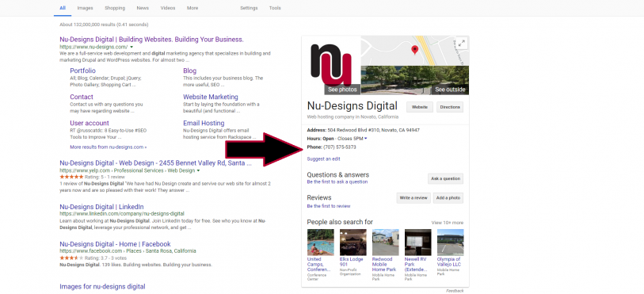Open search Tools
Screen dimensions: 644x294
(x=275, y=8)
